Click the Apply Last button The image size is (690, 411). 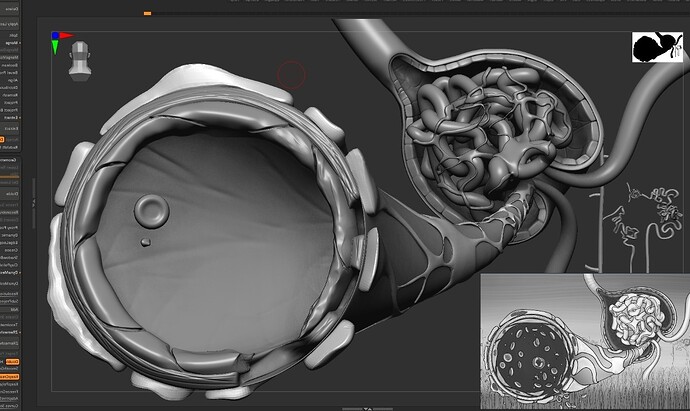pos(10,24)
